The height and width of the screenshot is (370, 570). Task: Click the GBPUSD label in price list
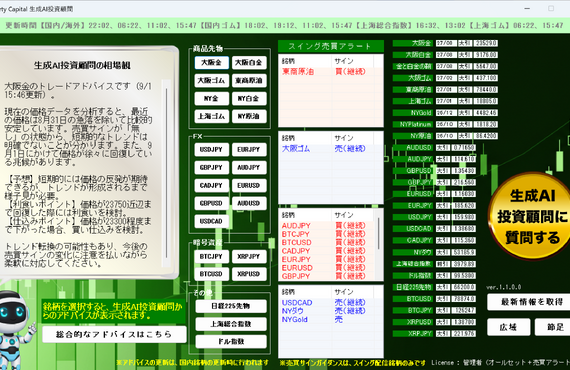413,171
